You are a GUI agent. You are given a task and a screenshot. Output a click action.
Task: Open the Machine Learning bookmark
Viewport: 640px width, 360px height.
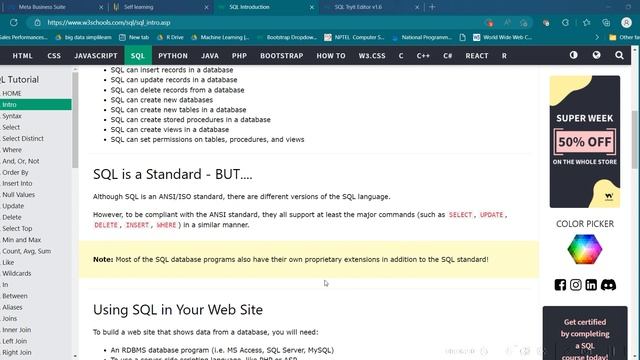(220, 37)
